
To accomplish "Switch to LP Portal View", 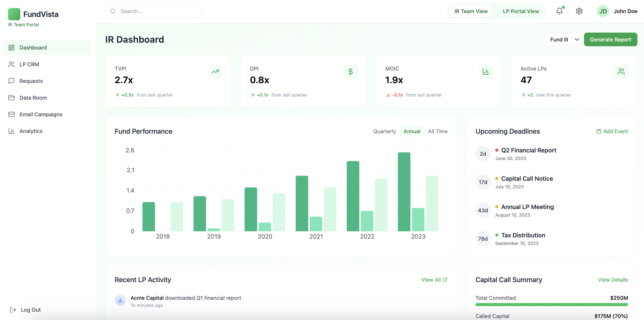I will (x=521, y=11).
